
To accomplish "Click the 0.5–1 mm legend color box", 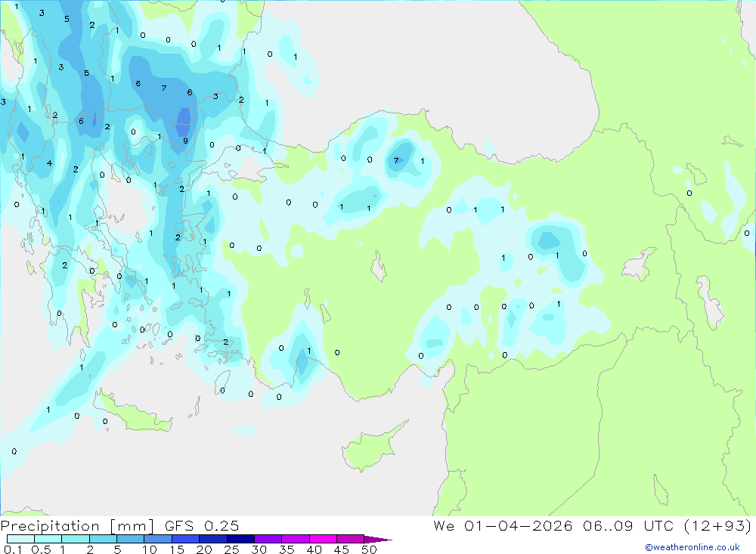I will (x=48, y=539).
